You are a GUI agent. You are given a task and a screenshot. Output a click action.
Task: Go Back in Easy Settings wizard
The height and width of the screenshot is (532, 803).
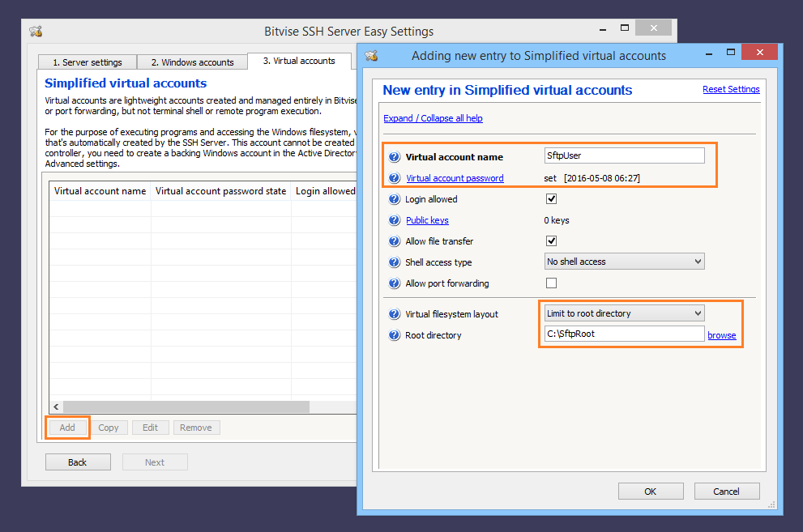click(78, 462)
